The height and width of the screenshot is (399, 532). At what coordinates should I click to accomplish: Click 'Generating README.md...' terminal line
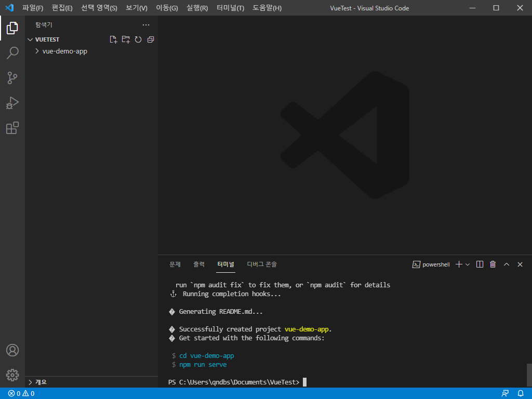tap(220, 312)
